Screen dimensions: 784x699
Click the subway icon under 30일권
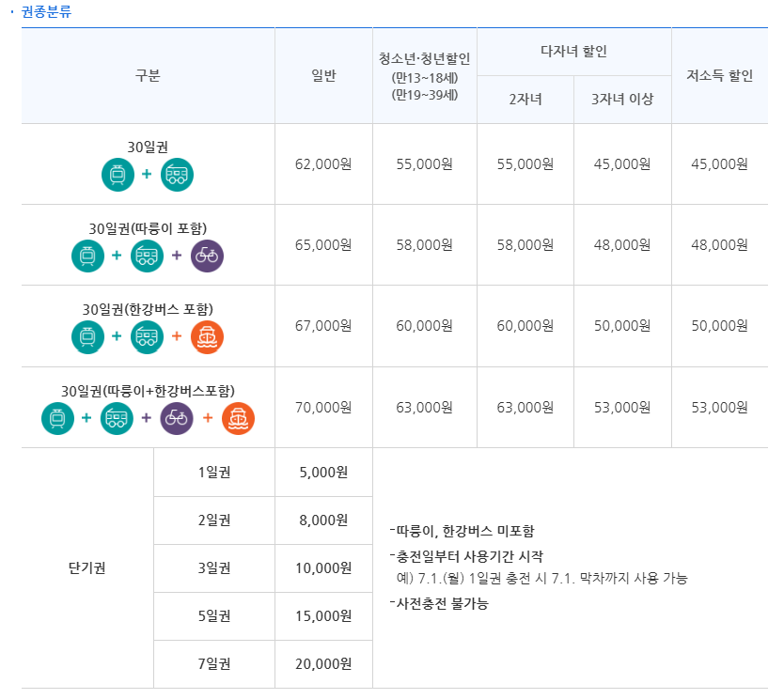pyautogui.click(x=118, y=175)
